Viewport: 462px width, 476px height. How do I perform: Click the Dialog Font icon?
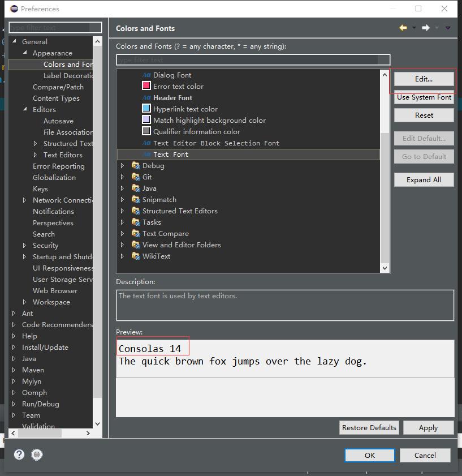tap(146, 75)
